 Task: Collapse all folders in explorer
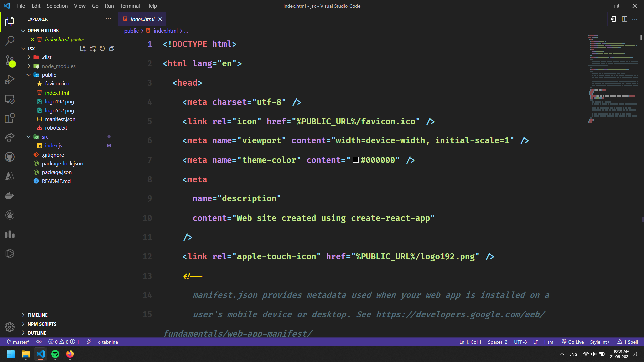(112, 49)
